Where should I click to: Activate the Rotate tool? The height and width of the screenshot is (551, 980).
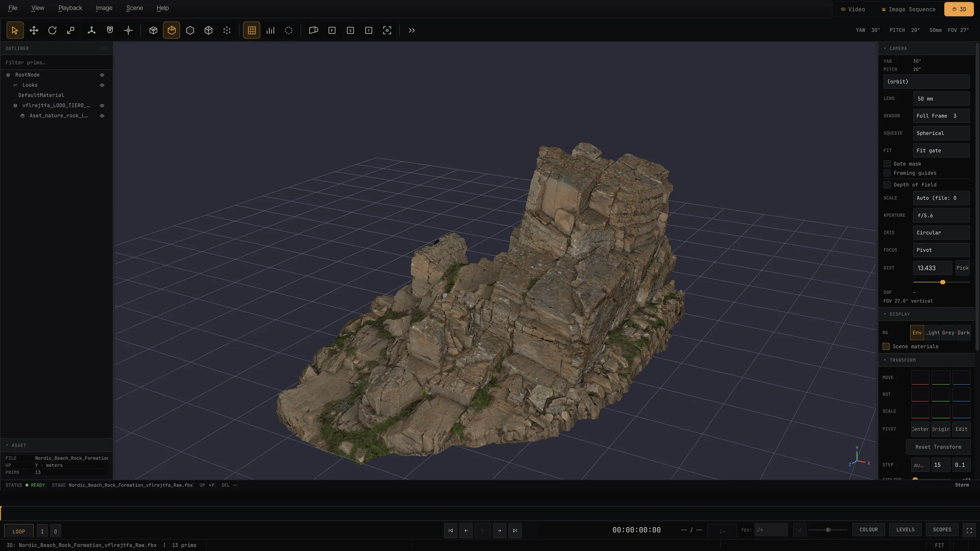[x=52, y=30]
